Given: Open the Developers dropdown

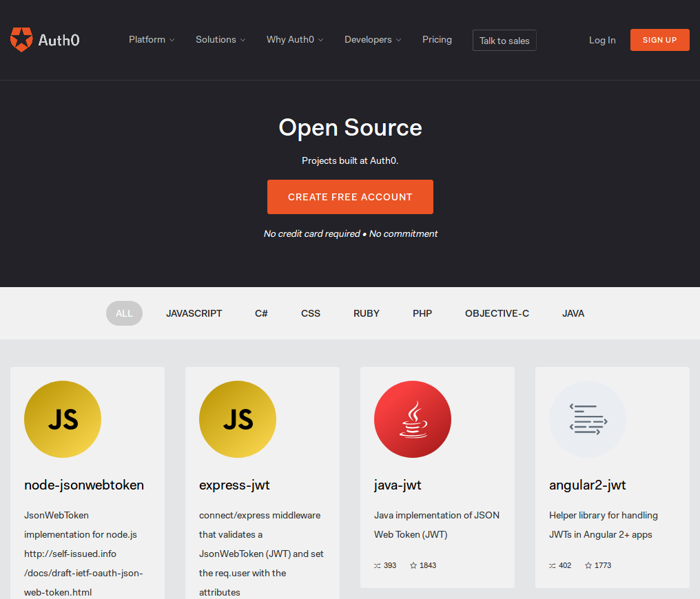Looking at the screenshot, I should tap(373, 40).
